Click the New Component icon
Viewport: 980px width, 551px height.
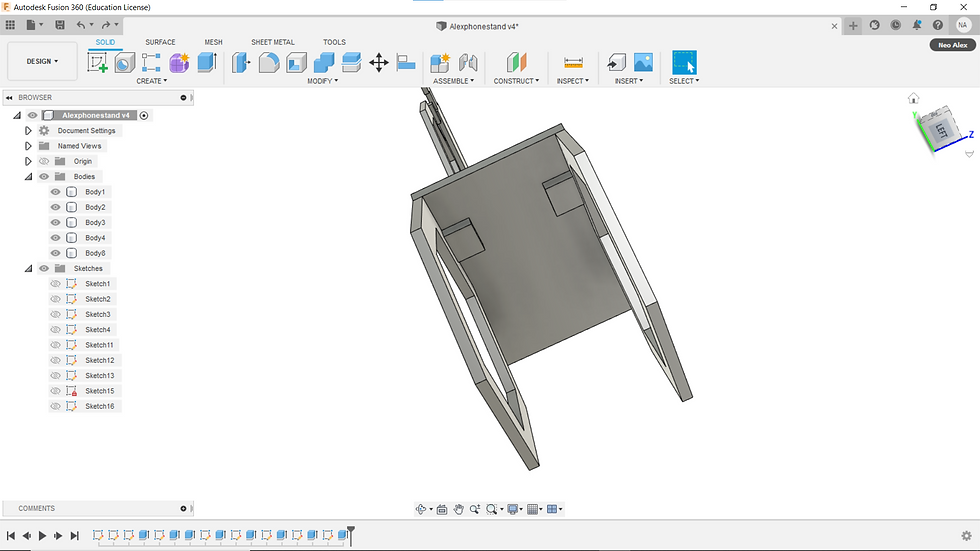click(440, 62)
